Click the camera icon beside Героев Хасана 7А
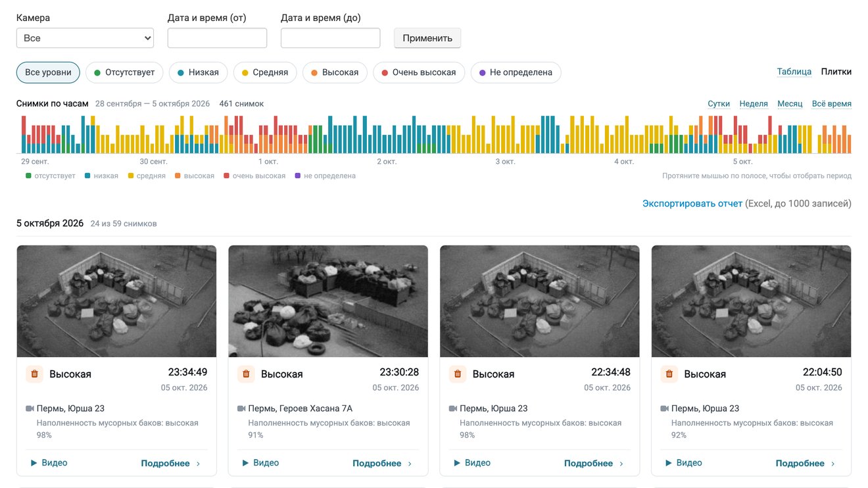Screen dimensions: 868x488 (x=241, y=408)
